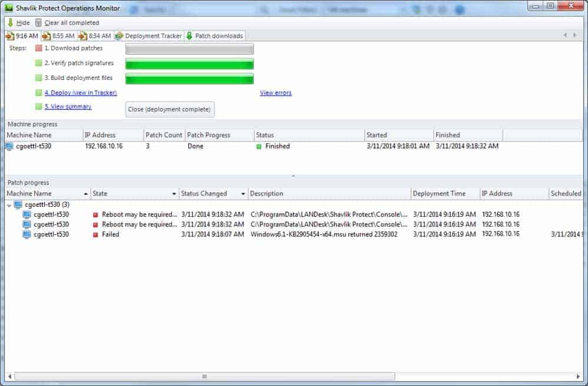
Task: Click the Status column header
Action: point(309,135)
